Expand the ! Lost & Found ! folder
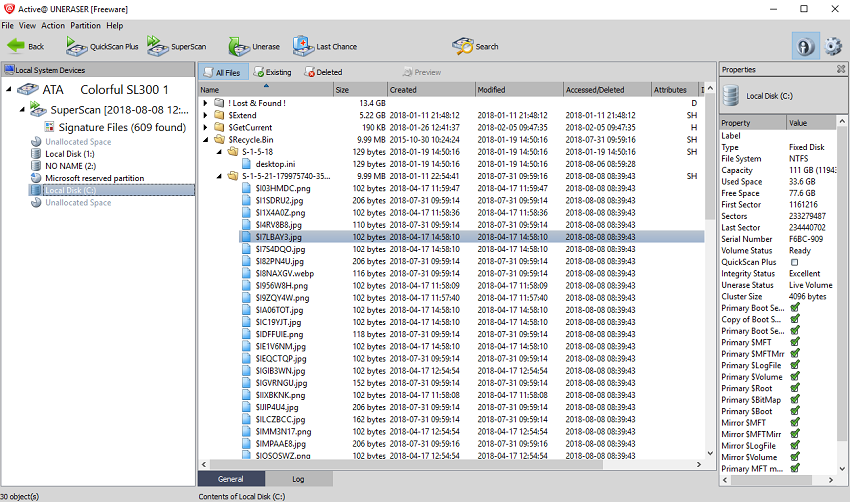The height and width of the screenshot is (502, 850). [x=205, y=103]
